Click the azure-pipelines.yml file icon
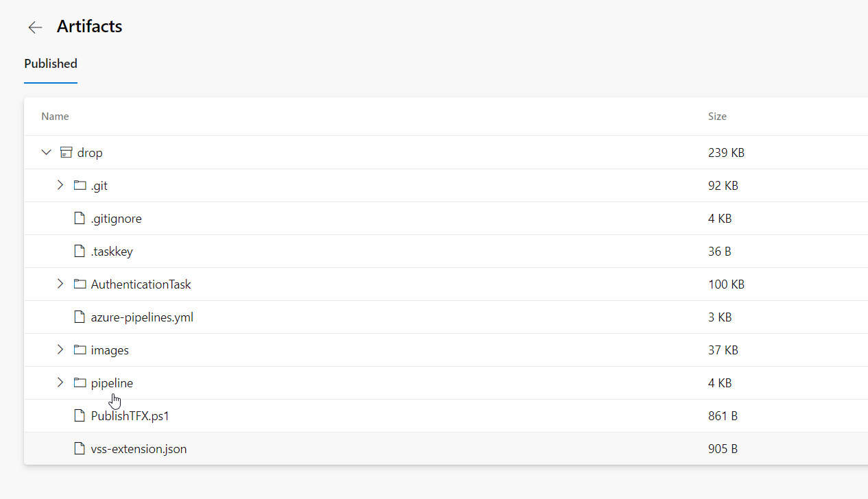This screenshot has width=868, height=499. point(80,317)
